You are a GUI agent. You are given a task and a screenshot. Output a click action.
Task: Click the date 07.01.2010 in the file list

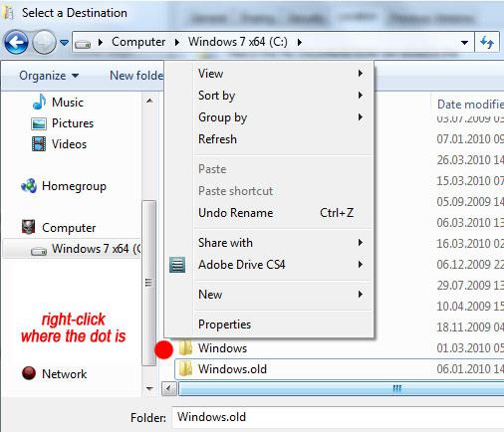470,139
